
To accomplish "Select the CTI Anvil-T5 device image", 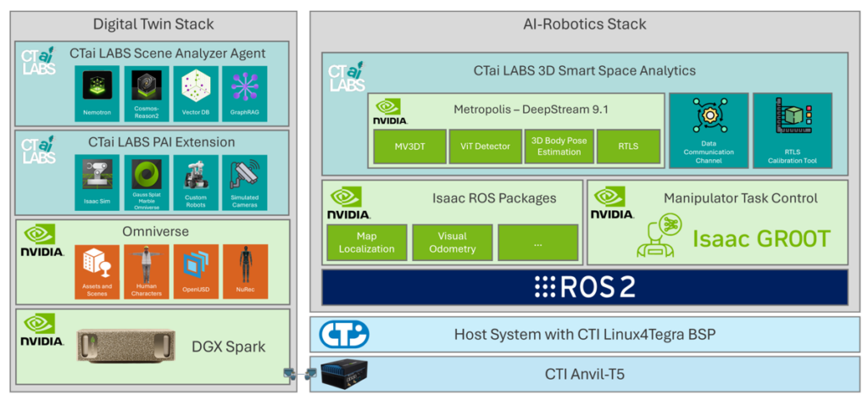I will click(344, 374).
